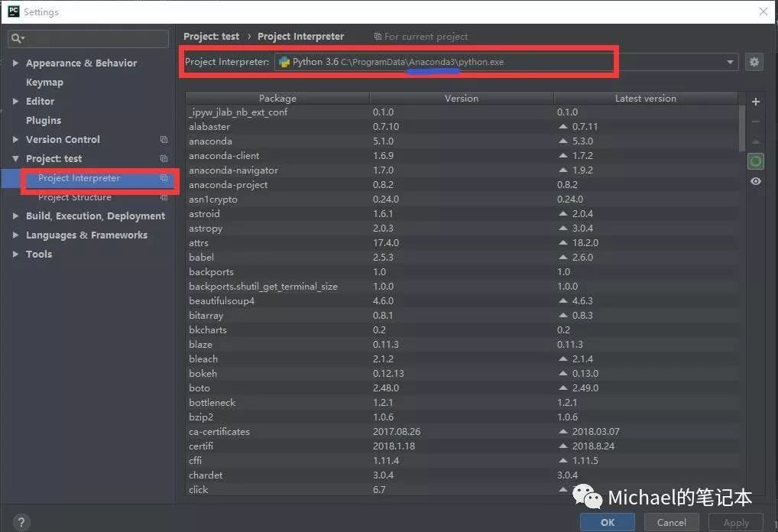Screen dimensions: 778x532
Task: Click the copy icon next to Version Control
Action: pos(164,139)
